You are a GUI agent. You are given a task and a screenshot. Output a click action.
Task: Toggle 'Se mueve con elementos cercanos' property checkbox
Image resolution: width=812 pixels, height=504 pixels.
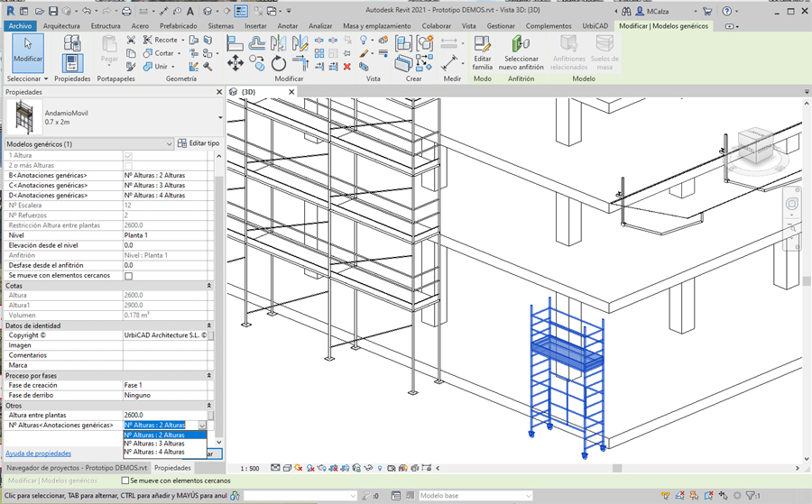click(128, 276)
